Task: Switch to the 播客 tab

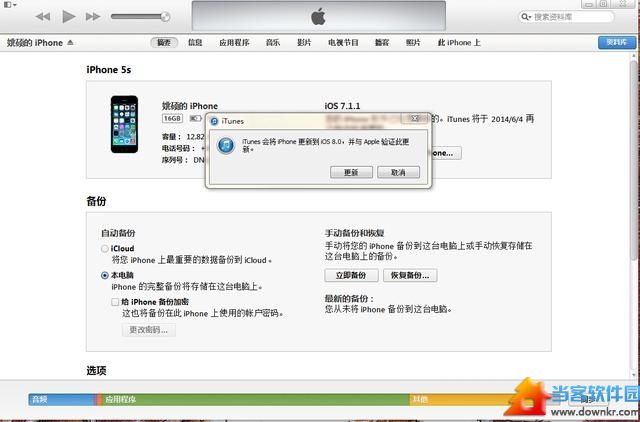Action: click(x=382, y=42)
